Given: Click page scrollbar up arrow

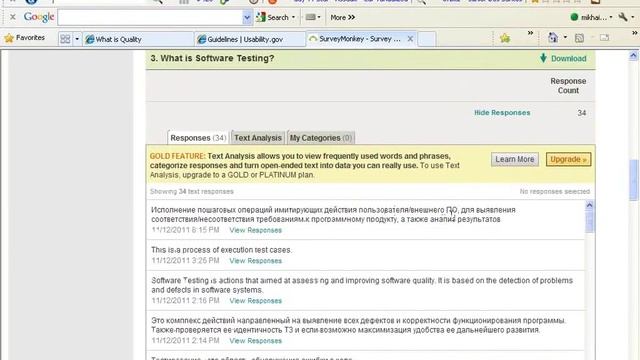Looking at the screenshot, I should tap(633, 56).
